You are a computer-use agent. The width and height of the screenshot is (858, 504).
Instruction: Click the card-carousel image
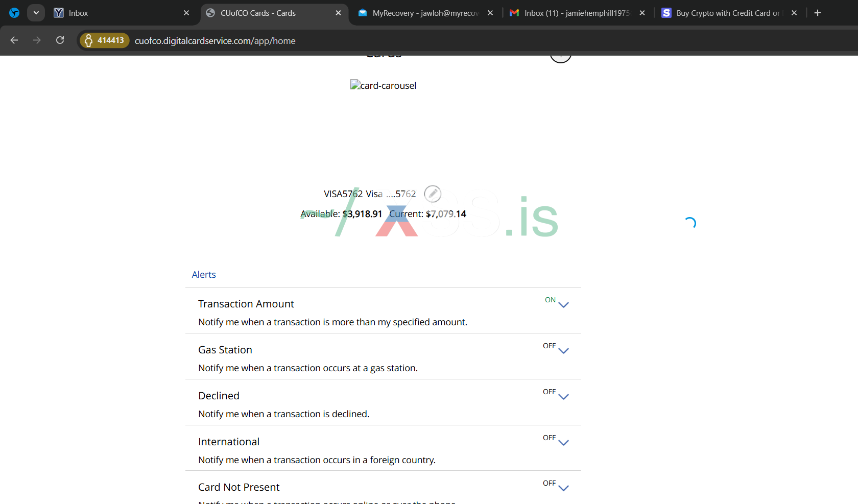pyautogui.click(x=383, y=85)
